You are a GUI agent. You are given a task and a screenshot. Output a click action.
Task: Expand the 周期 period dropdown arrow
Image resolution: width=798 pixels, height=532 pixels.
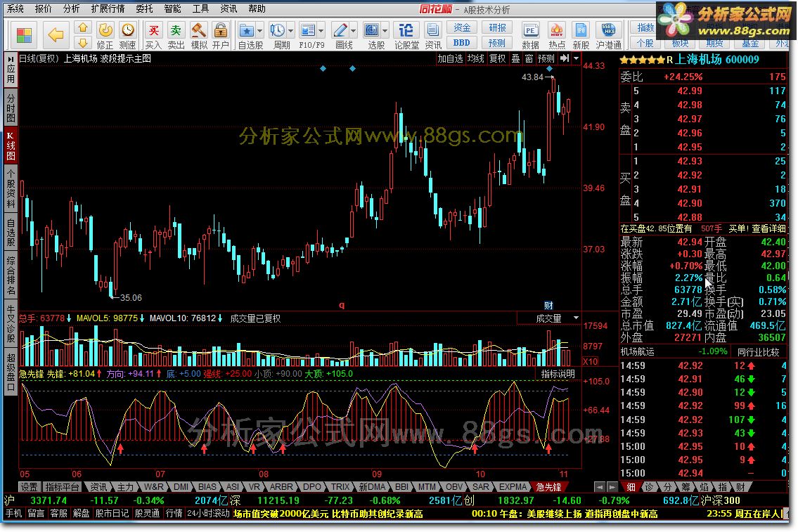pyautogui.click(x=290, y=31)
